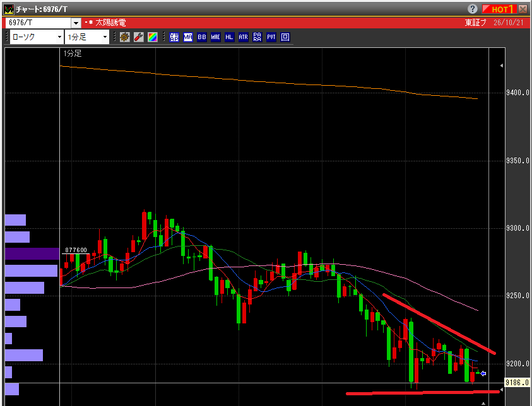The width and height of the screenshot is (532, 406).
Task: Click the grid-pattern chart settings icon
Action: (x=124, y=37)
